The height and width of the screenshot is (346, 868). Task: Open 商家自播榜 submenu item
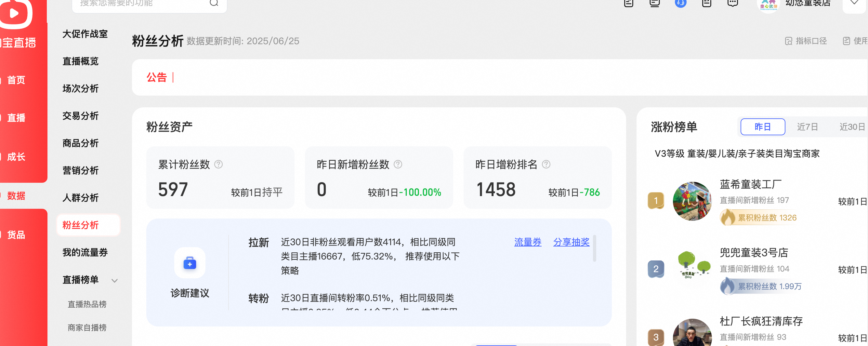click(87, 327)
